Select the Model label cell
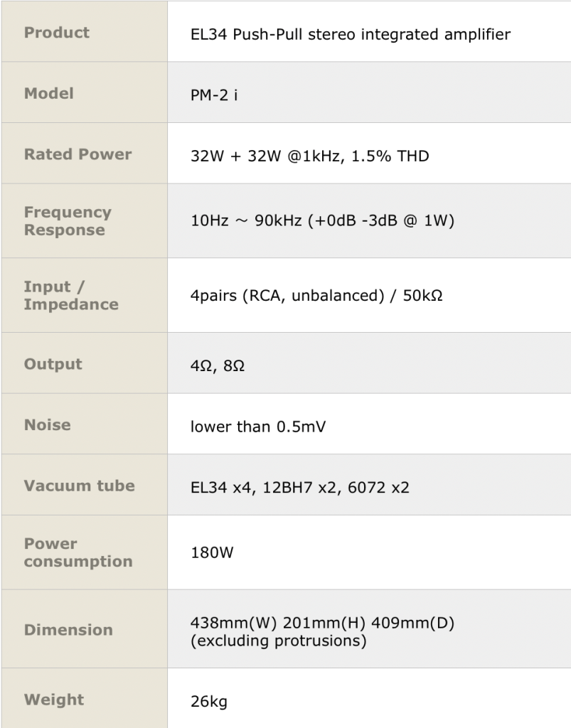The width and height of the screenshot is (571, 728). point(49,93)
